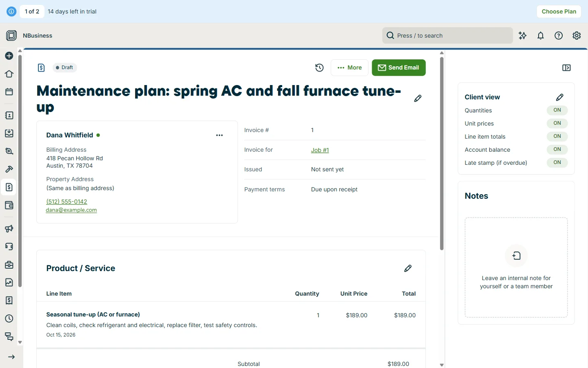Viewport: 588px width, 368px height.
Task: Click the dana@example.com email link
Action: click(x=71, y=210)
